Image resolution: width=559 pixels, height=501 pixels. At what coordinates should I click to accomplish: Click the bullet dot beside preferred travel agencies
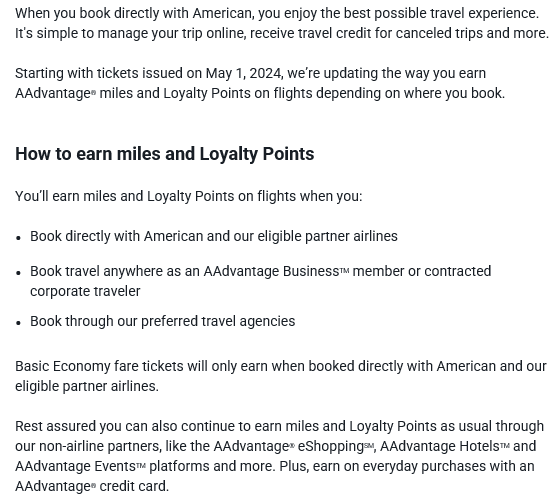pos(19,322)
